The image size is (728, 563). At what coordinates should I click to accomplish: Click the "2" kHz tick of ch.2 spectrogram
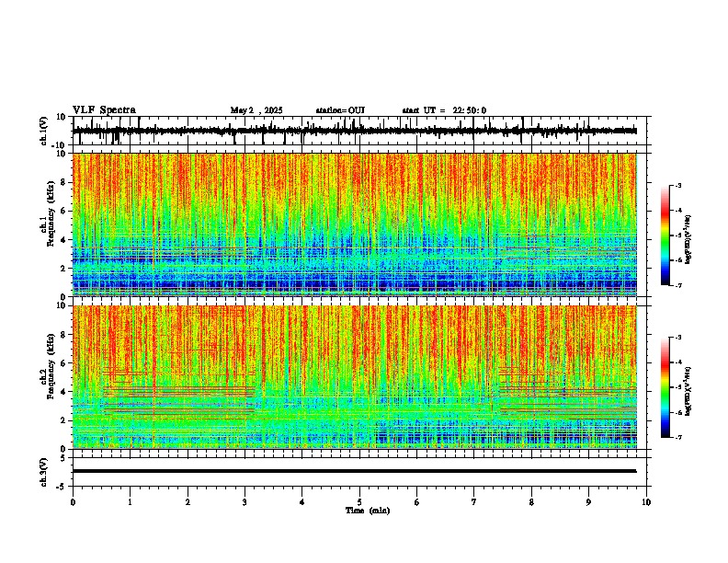63,420
